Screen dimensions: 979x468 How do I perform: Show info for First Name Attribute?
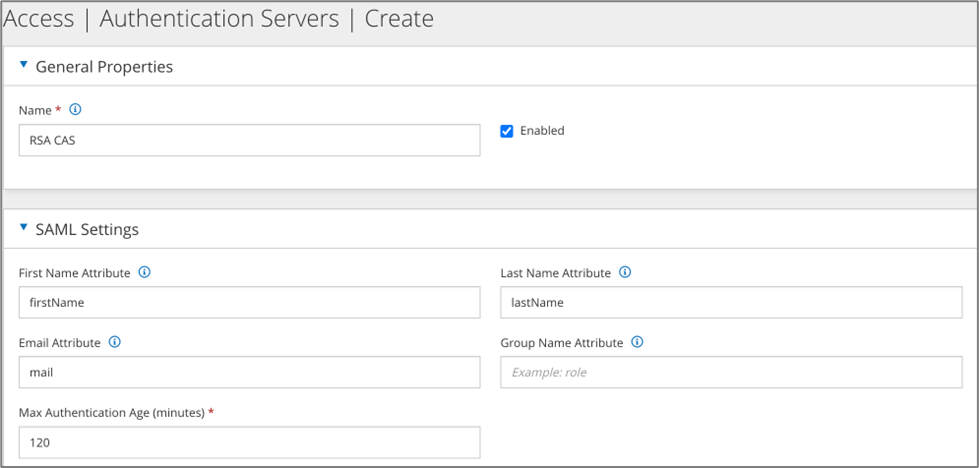pos(145,272)
